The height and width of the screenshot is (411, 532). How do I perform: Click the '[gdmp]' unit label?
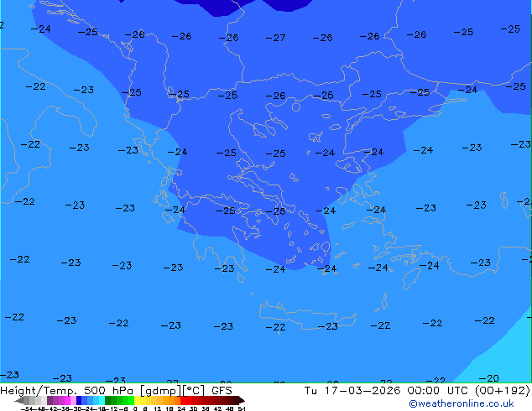(161, 391)
